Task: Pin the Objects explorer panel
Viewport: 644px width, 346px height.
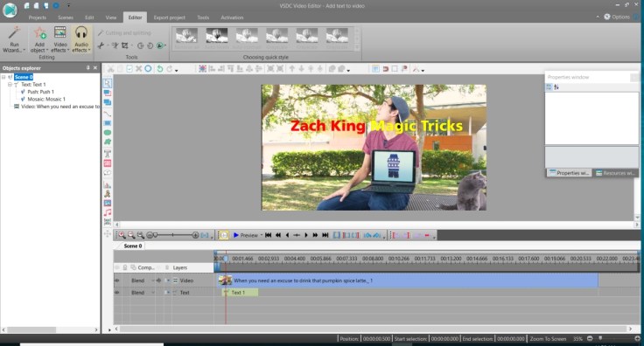Action: click(x=87, y=67)
